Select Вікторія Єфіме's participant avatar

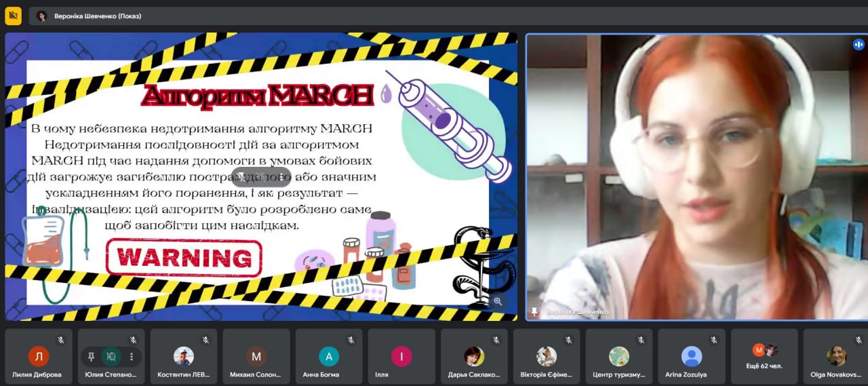pyautogui.click(x=547, y=356)
